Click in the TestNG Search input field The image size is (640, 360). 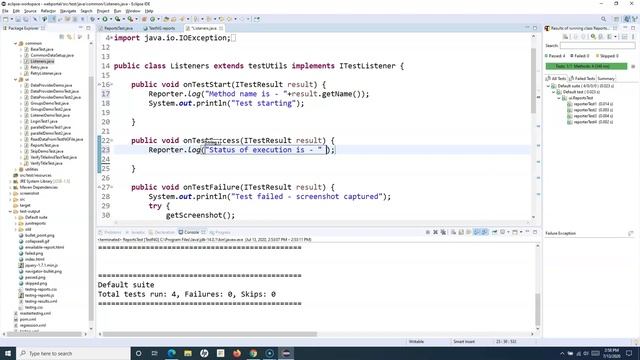(597, 46)
